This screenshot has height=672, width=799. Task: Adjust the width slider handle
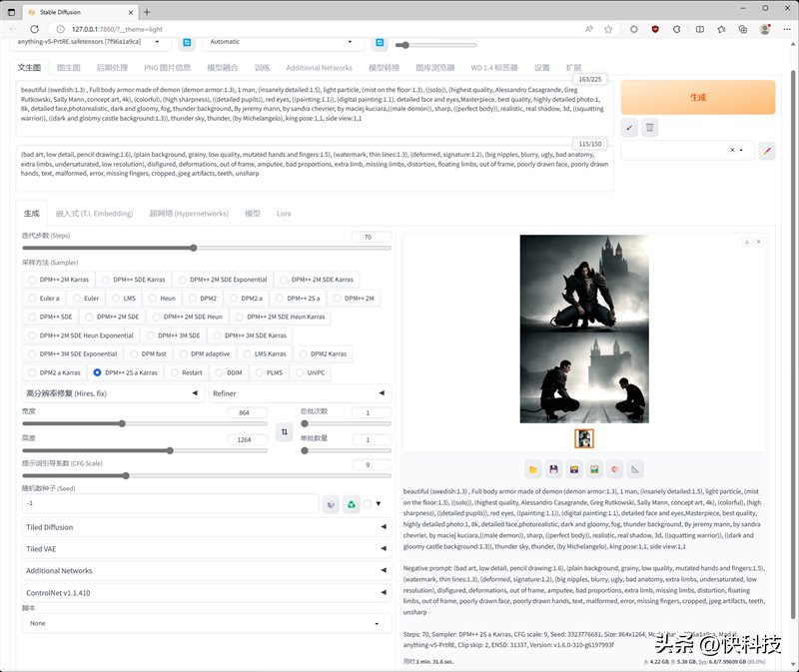click(x=122, y=423)
